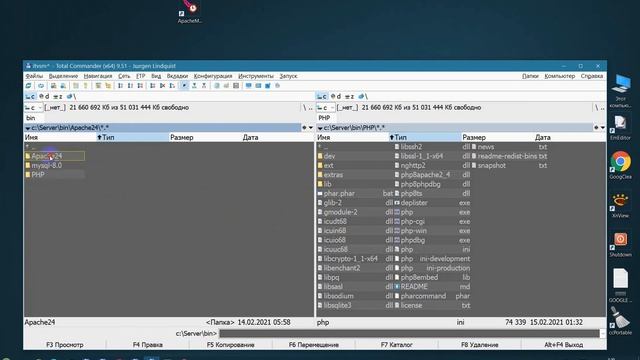Sort right panel by Имя column
Screen dimensions: 640x360
353,138
